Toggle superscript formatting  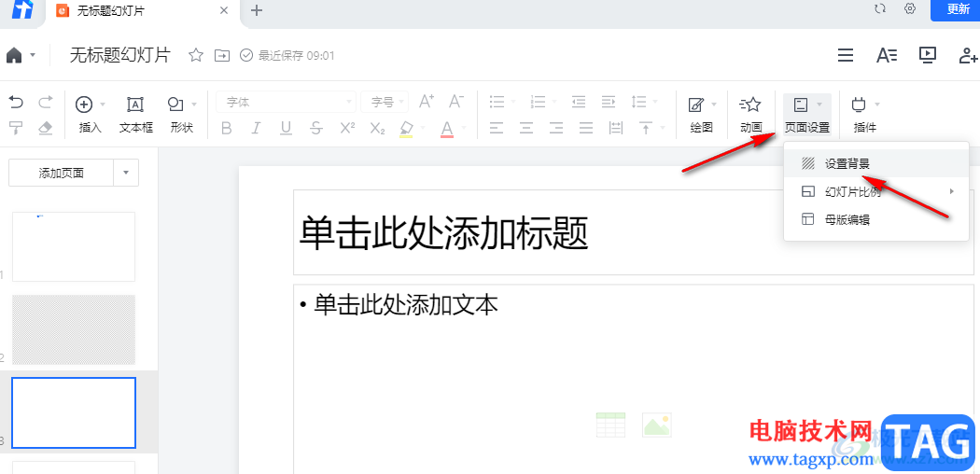point(347,128)
